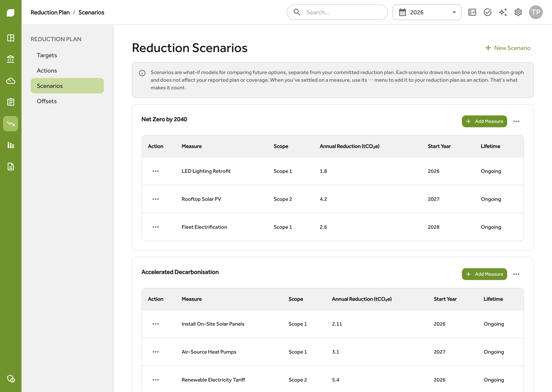
Task: Click the Accelerated Decarbonisation heading
Action: point(180,272)
